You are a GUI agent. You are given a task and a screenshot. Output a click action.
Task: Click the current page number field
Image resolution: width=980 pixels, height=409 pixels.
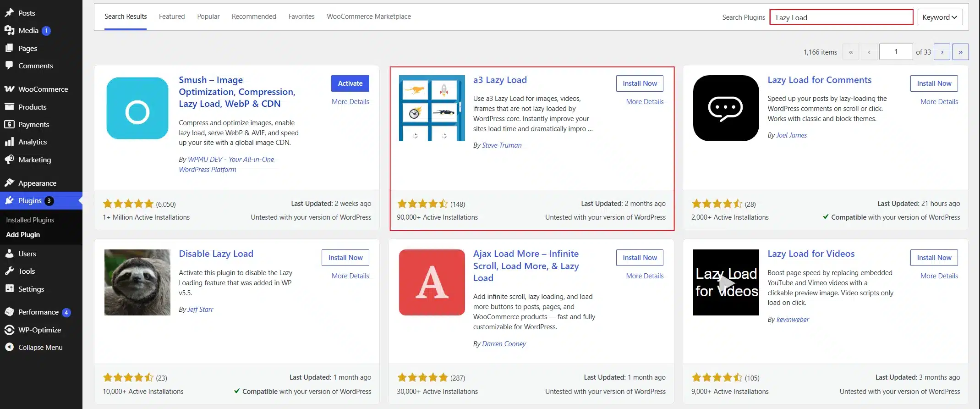tap(896, 52)
